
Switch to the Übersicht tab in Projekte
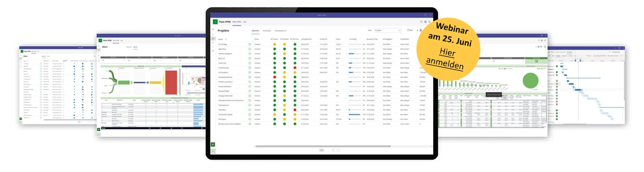click(x=255, y=30)
